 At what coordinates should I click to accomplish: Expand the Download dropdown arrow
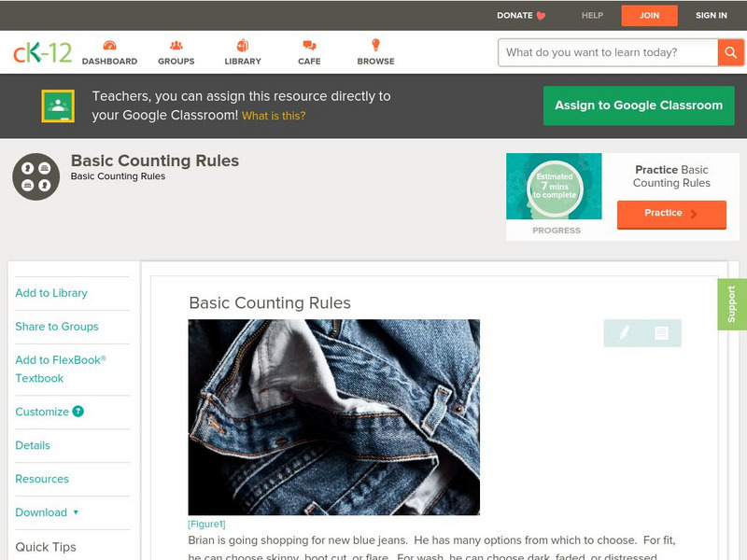click(76, 512)
